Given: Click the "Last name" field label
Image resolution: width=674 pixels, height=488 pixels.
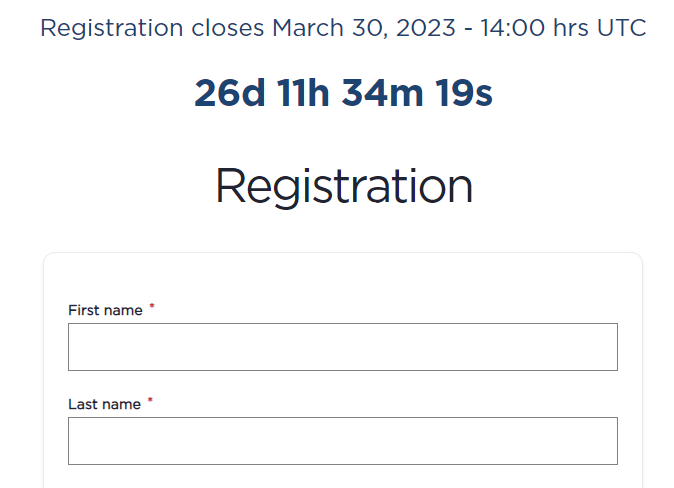Looking at the screenshot, I should pyautogui.click(x=104, y=405).
